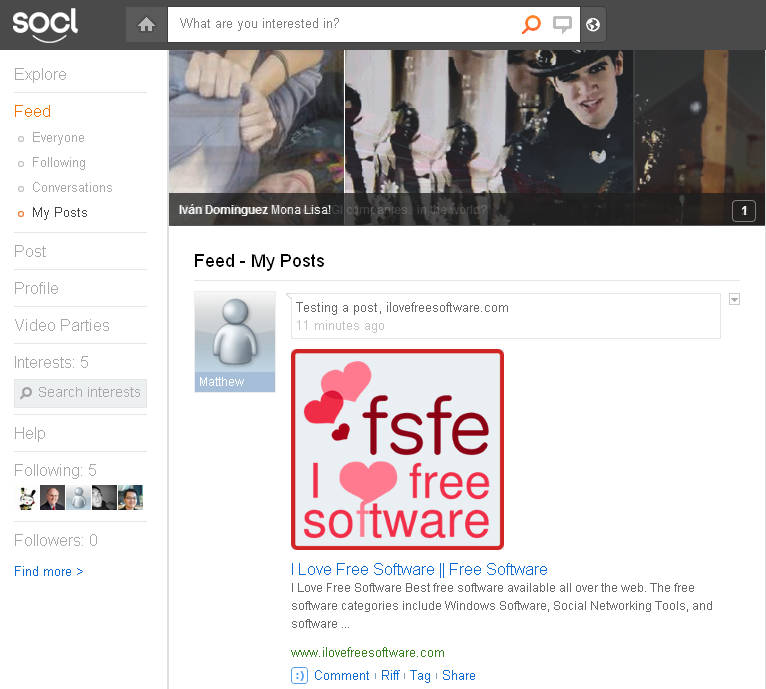Open 'I Love Free Software || Free Software' link

pyautogui.click(x=419, y=570)
